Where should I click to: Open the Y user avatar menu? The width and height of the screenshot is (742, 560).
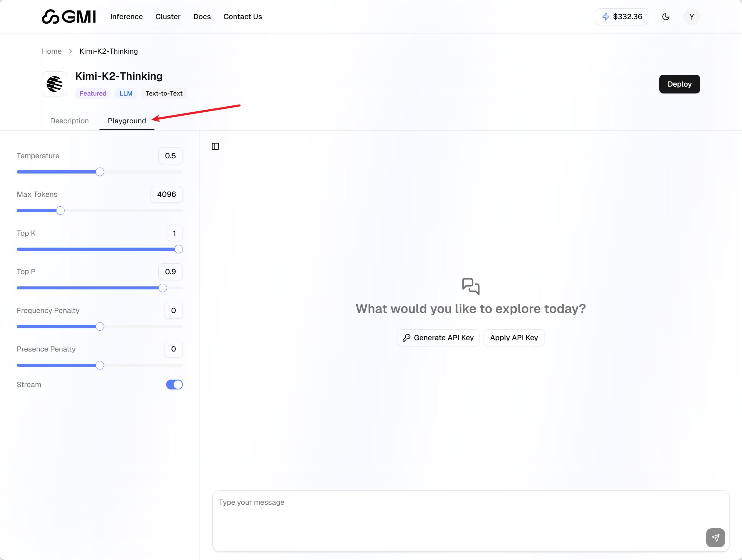click(x=691, y=17)
